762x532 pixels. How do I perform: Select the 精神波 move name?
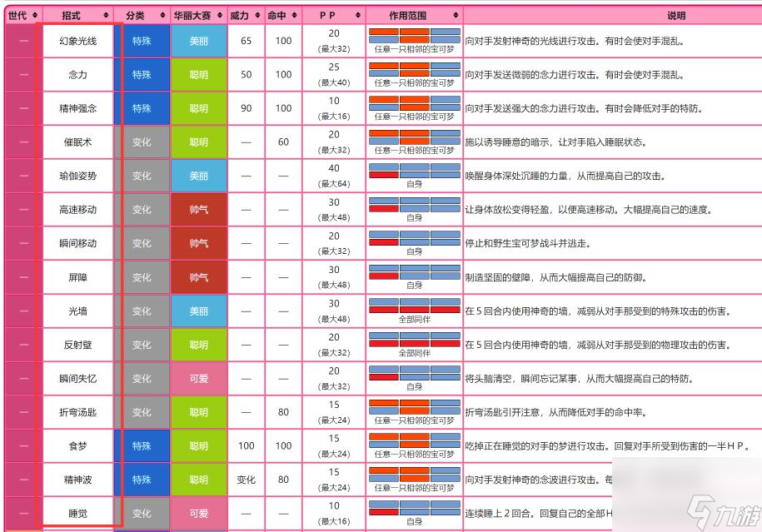[x=77, y=480]
